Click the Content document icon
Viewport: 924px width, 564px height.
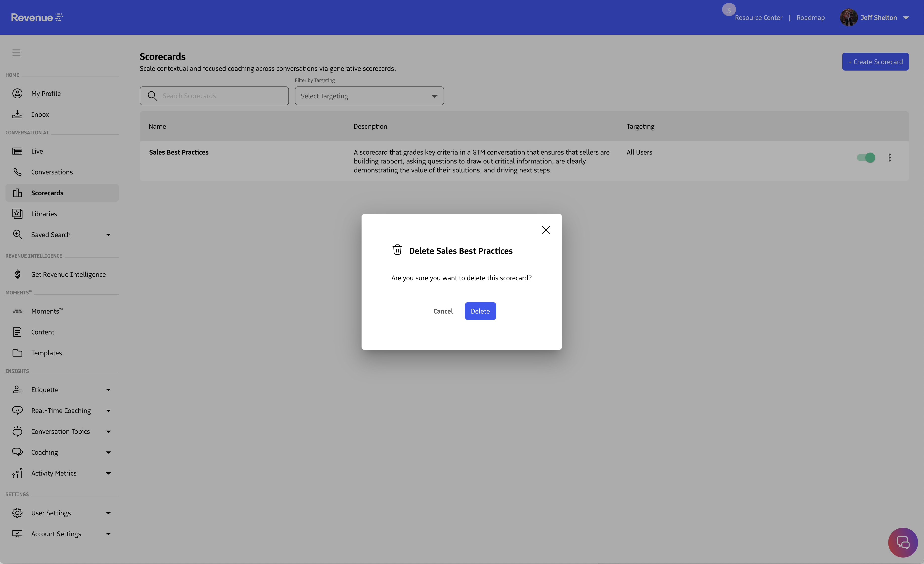click(x=17, y=332)
